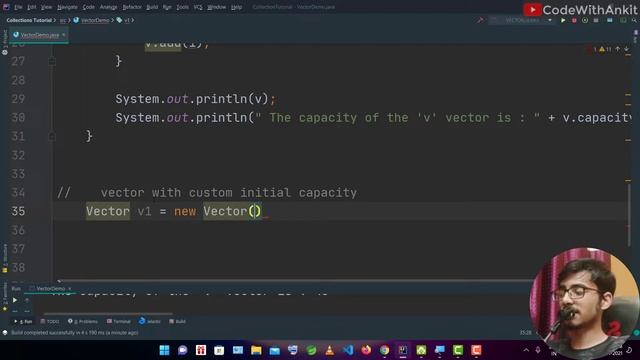Click the Build Project hammer icon
The width and height of the screenshot is (640, 360).
480,20
